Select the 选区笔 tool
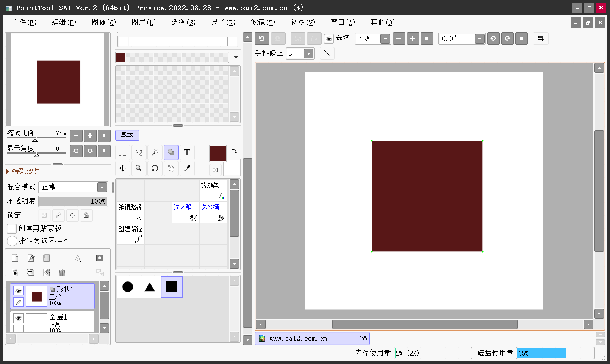This screenshot has height=364, width=610. click(x=186, y=212)
